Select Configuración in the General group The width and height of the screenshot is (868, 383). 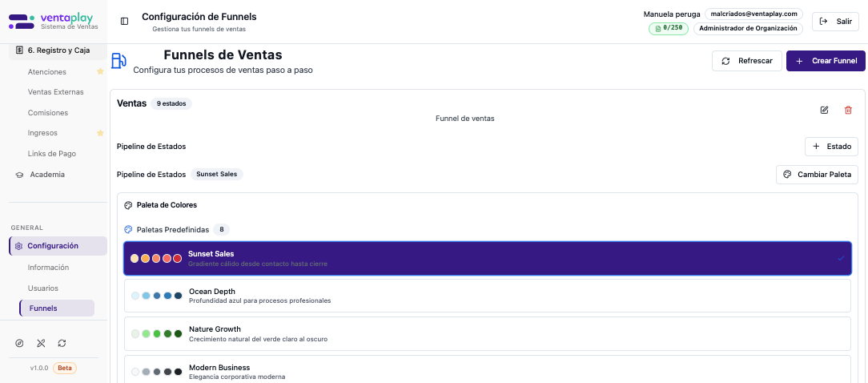click(58, 246)
